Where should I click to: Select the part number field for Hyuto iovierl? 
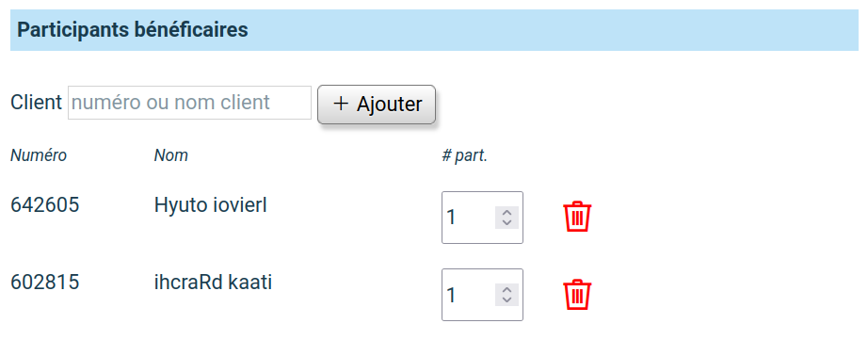point(482,217)
